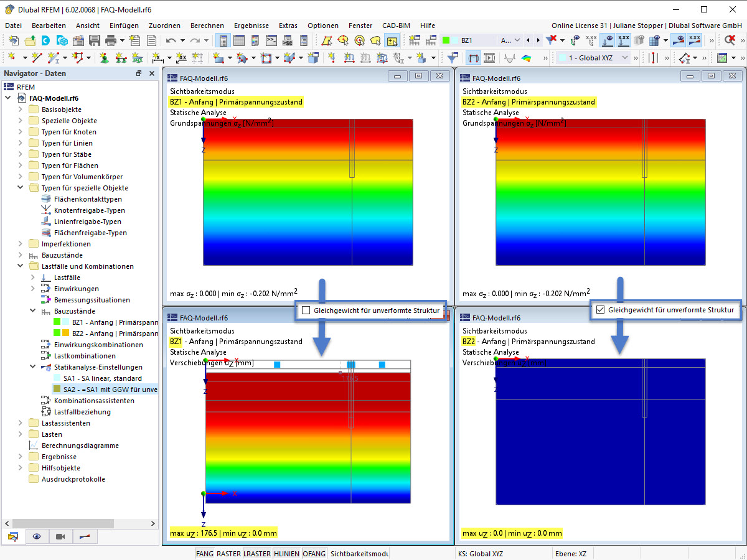Open the Datei menu
The height and width of the screenshot is (560, 747).
click(13, 26)
